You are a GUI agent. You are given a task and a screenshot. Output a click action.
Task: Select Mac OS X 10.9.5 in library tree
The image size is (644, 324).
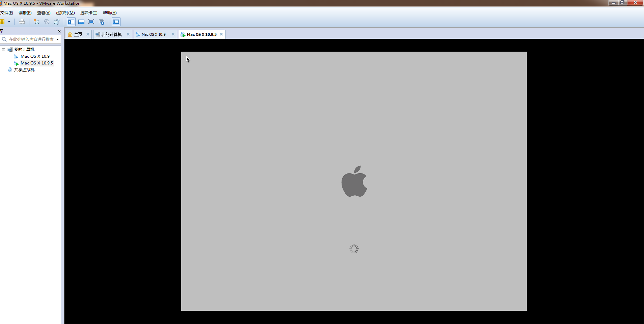click(x=37, y=63)
